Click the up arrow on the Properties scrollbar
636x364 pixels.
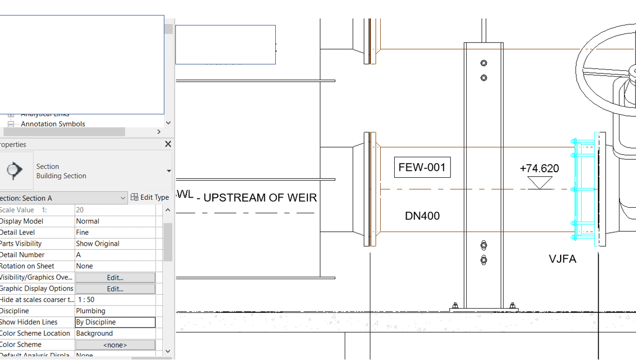(x=167, y=209)
